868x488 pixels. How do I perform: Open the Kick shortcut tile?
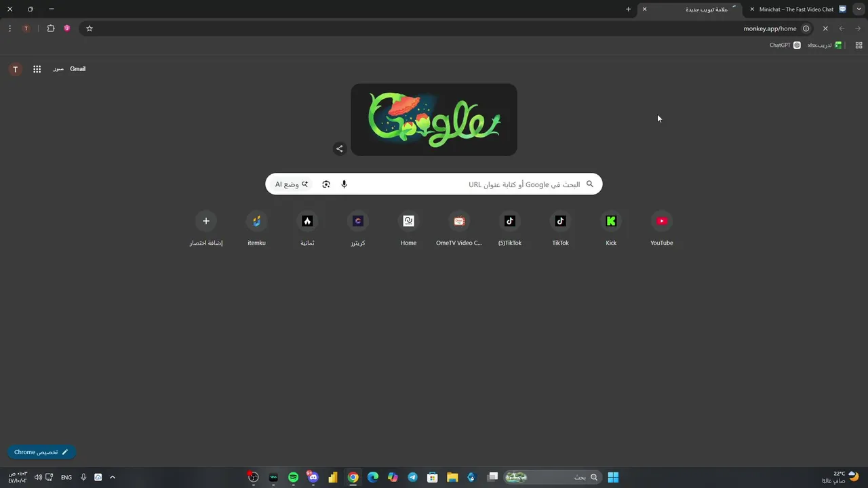[x=611, y=228]
